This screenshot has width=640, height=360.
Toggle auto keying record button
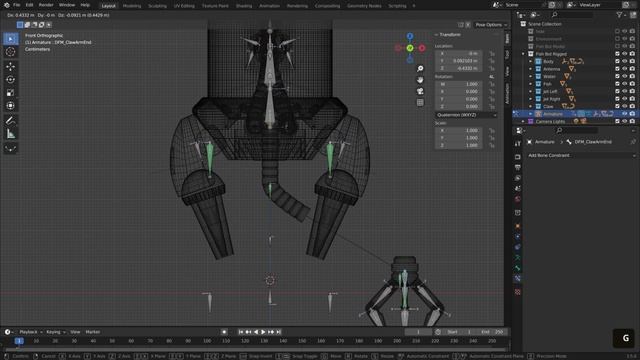(224, 332)
